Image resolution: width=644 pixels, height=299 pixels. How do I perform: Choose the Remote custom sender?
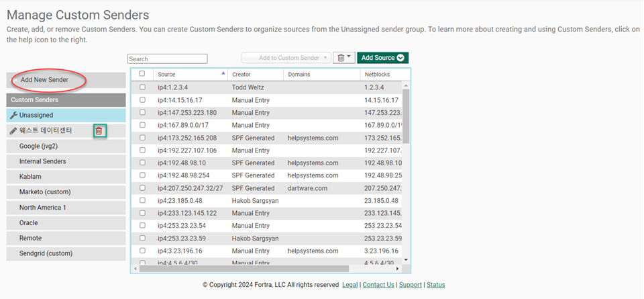click(x=66, y=238)
